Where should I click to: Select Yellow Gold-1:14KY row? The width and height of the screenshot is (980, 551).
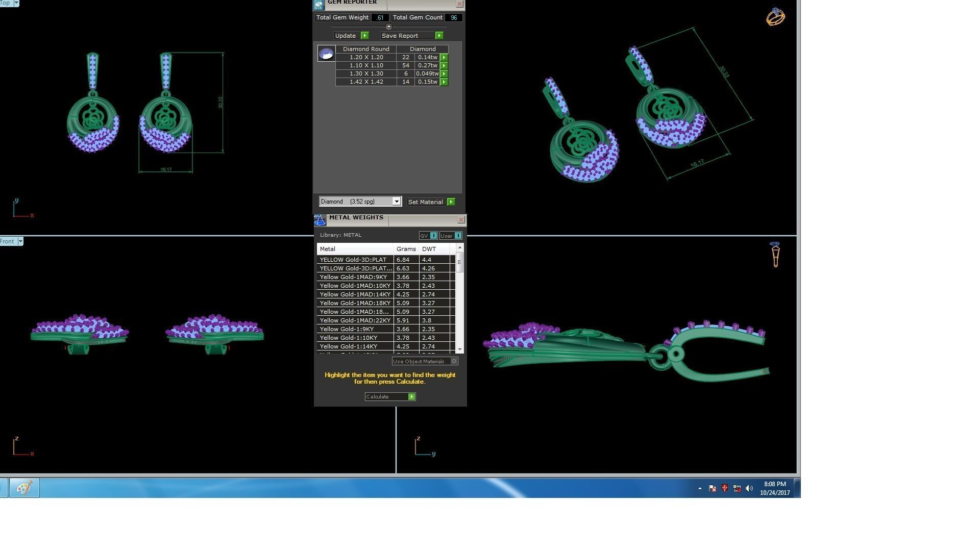(x=386, y=346)
